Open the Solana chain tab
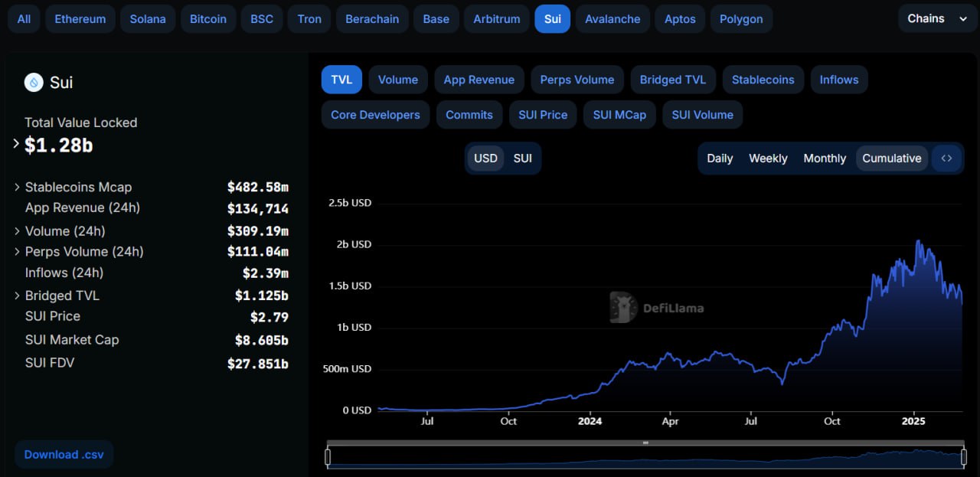980x477 pixels. coord(148,19)
